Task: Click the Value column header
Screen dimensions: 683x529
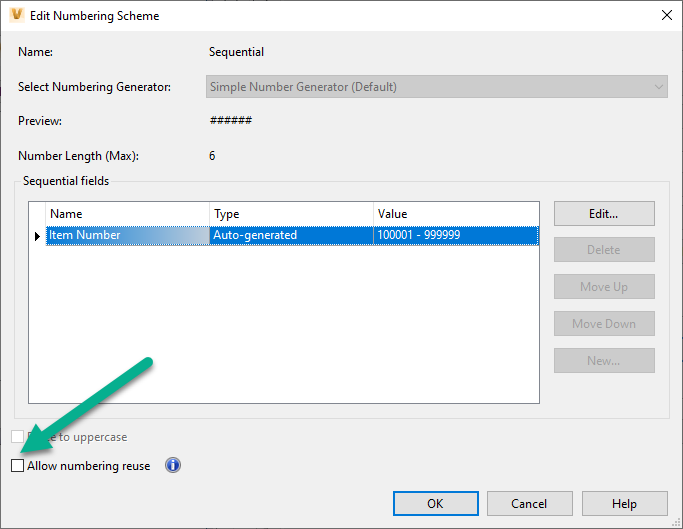Action: pos(455,214)
